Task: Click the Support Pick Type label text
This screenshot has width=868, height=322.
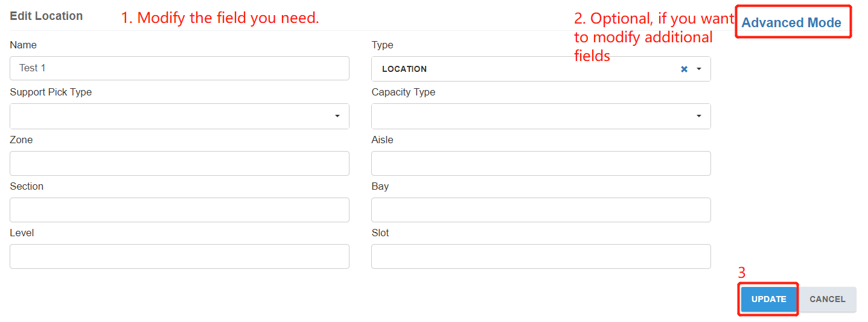Action: click(x=51, y=92)
